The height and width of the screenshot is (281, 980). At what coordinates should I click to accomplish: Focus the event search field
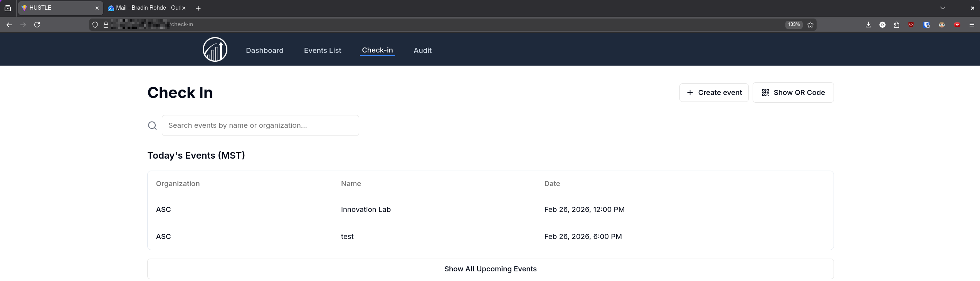pyautogui.click(x=261, y=125)
